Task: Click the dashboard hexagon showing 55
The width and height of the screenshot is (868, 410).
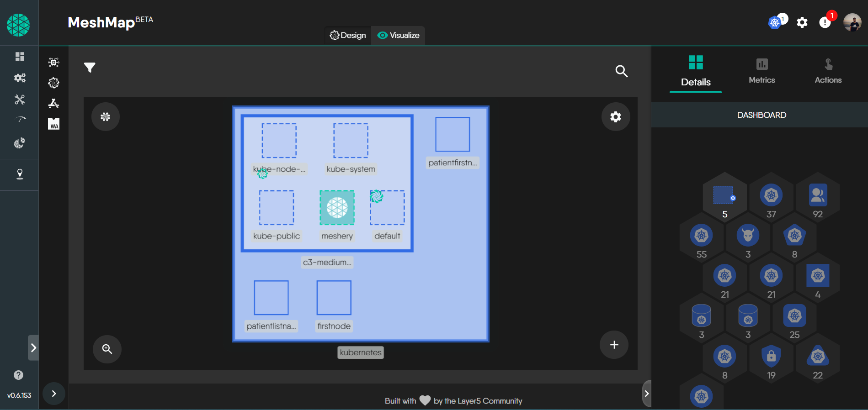Action: [x=702, y=237]
